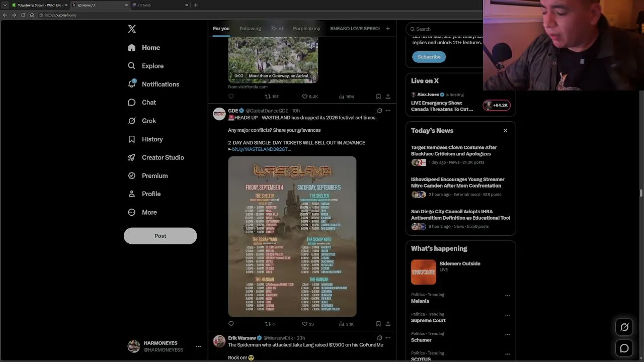Click the X logo in the sidebar
The image size is (644, 362).
coord(132,29)
